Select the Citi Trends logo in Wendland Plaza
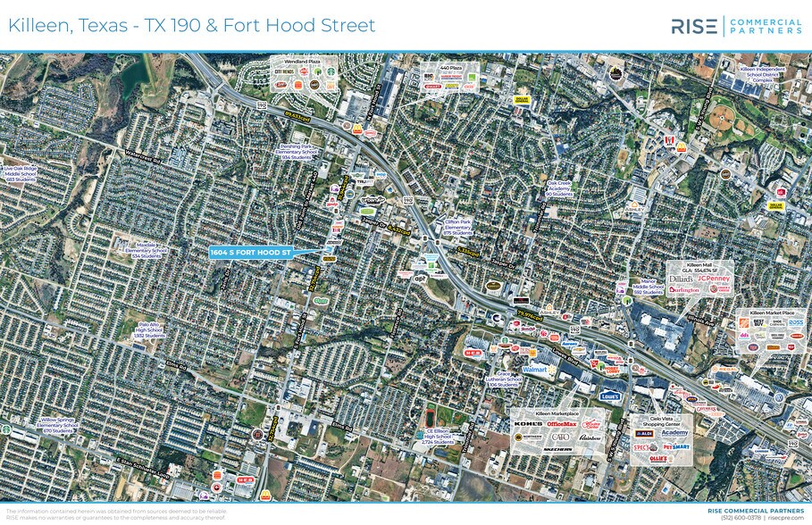 pyautogui.click(x=284, y=71)
